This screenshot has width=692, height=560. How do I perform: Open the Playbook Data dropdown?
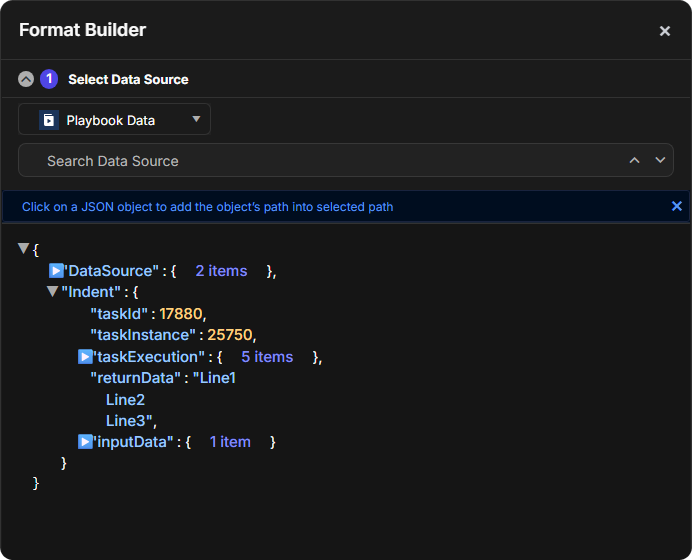click(x=114, y=119)
